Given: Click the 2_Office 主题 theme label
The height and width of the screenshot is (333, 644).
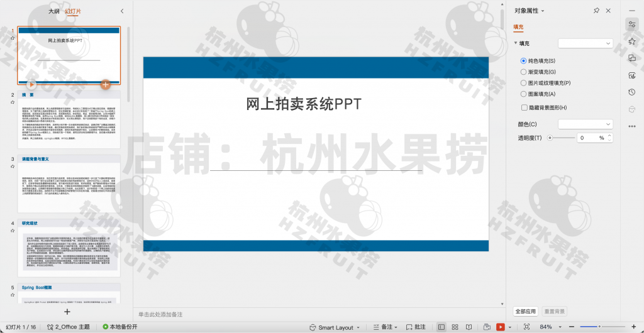Looking at the screenshot, I should tap(68, 327).
